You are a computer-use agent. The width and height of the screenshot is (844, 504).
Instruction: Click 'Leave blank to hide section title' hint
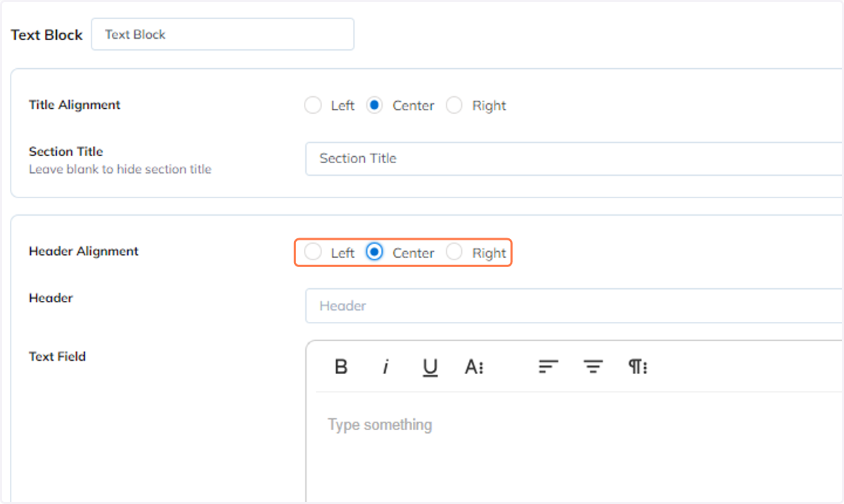pos(120,169)
